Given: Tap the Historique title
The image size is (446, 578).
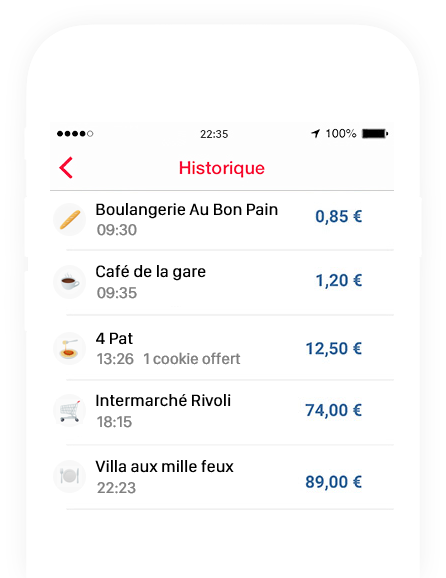Looking at the screenshot, I should coord(222,168).
